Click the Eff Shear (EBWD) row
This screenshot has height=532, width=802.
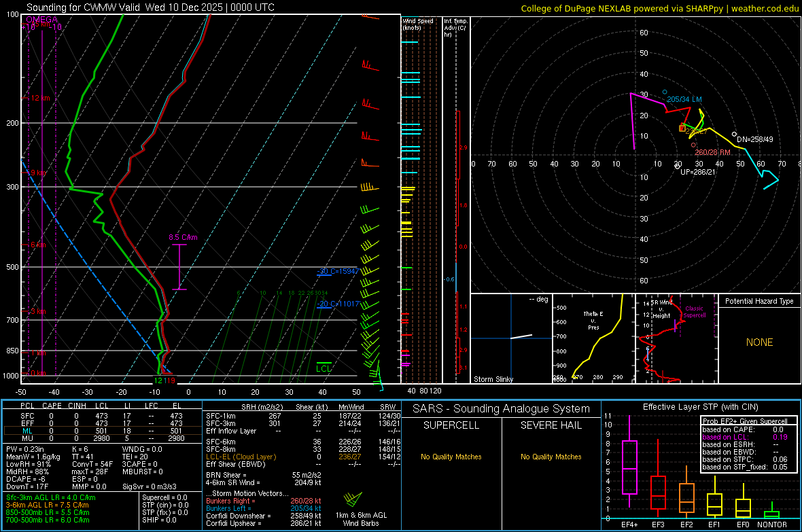coord(303,464)
